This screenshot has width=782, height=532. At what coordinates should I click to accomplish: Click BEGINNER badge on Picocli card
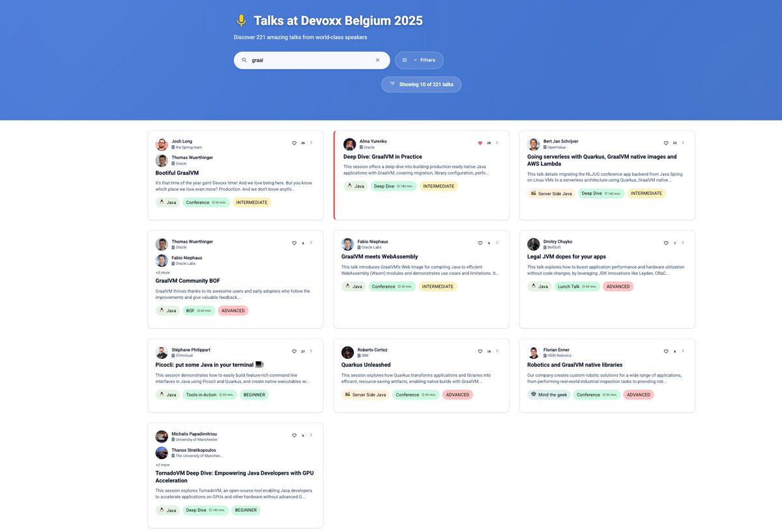tap(254, 395)
